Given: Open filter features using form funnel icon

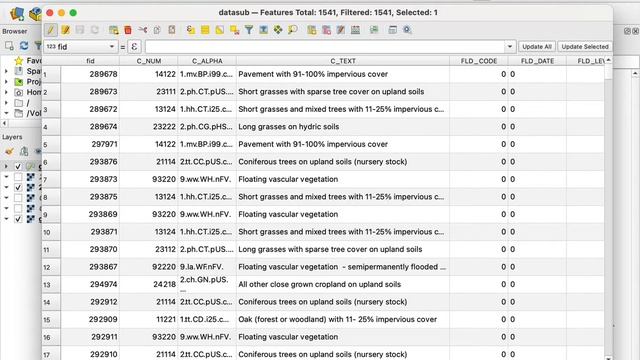Looking at the screenshot, I should [249, 30].
